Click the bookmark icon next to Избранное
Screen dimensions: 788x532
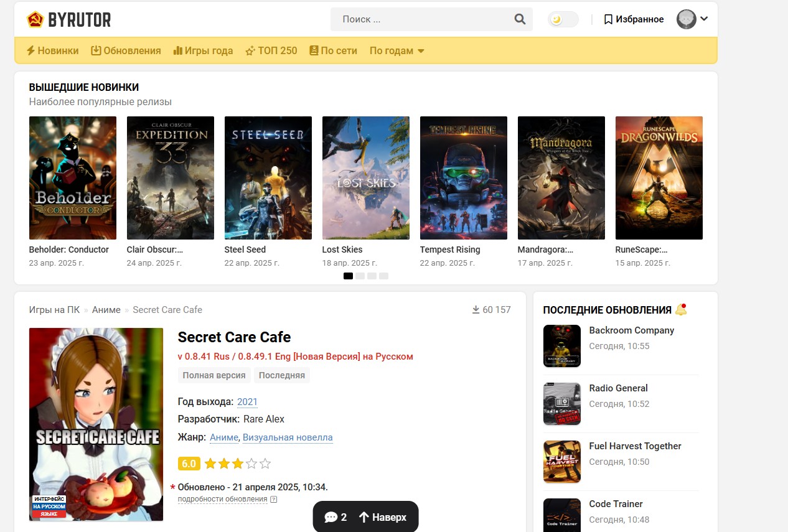click(x=608, y=19)
